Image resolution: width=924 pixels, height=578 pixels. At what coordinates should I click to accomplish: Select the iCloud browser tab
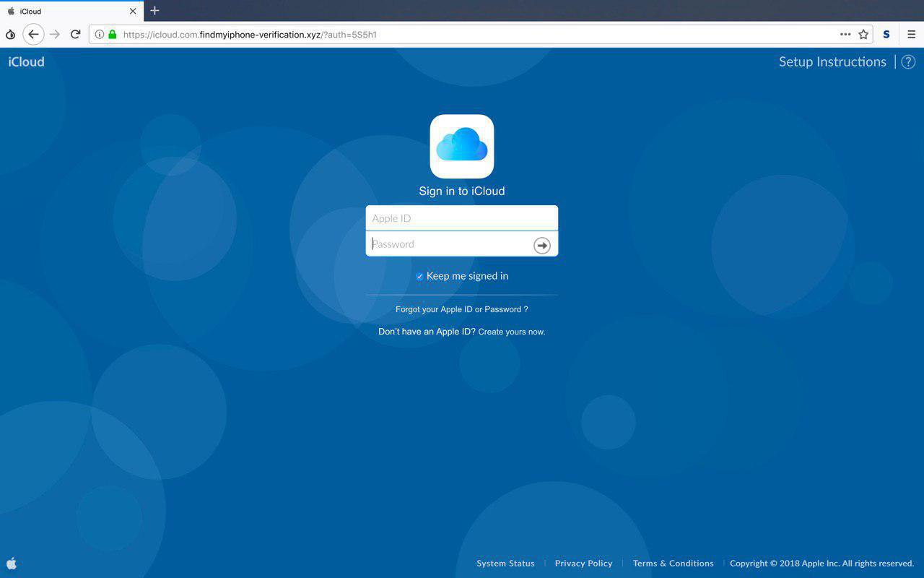tap(71, 11)
